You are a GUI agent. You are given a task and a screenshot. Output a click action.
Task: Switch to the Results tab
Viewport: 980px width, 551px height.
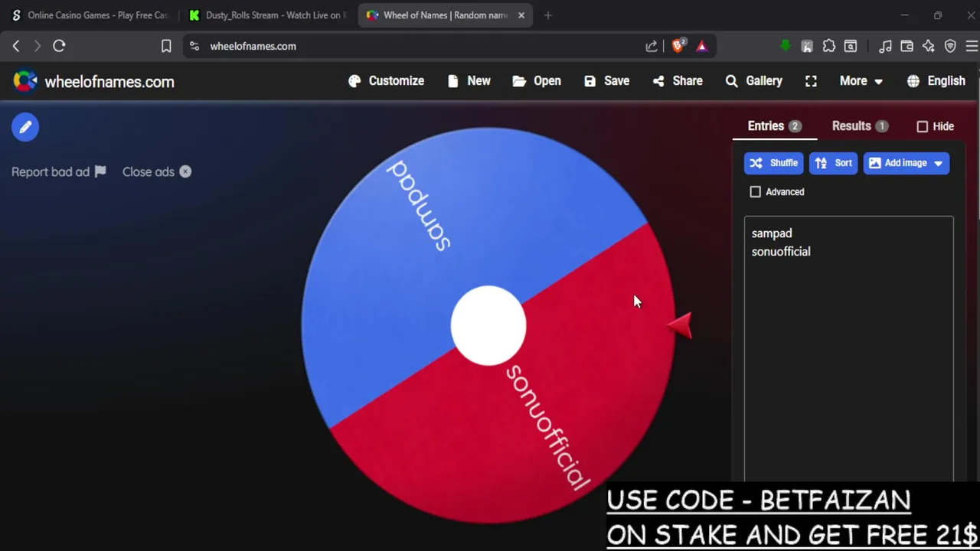point(860,126)
